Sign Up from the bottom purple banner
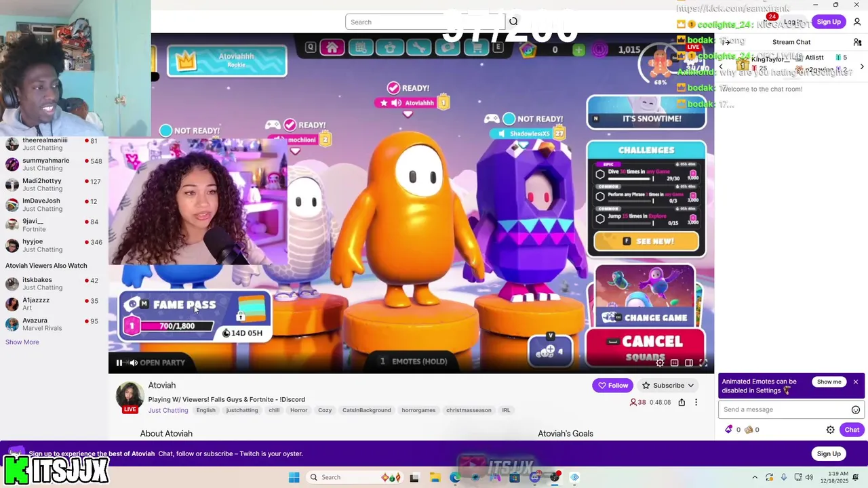 pos(829,453)
